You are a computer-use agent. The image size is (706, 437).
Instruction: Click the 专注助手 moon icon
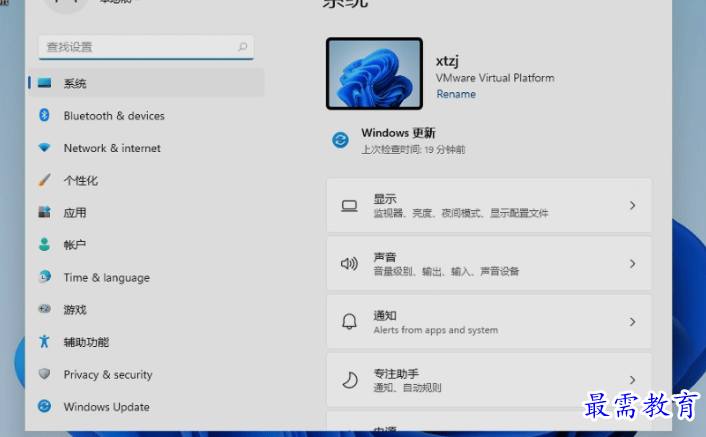349,380
